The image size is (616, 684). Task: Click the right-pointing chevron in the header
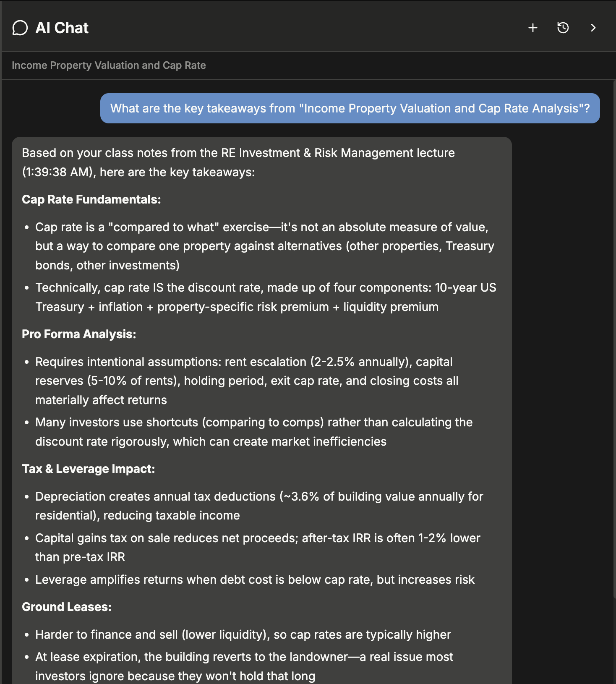tap(593, 28)
